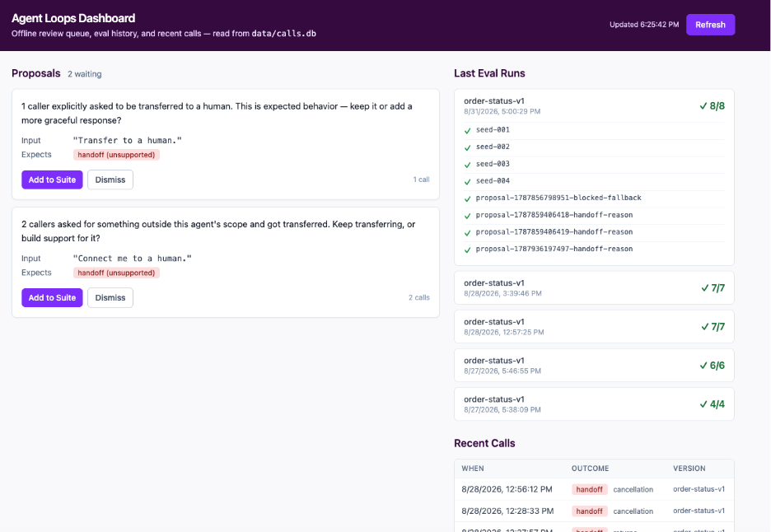Collapse the order-status-v1 run with 8/8 result
The height and width of the screenshot is (532, 771).
click(x=594, y=105)
